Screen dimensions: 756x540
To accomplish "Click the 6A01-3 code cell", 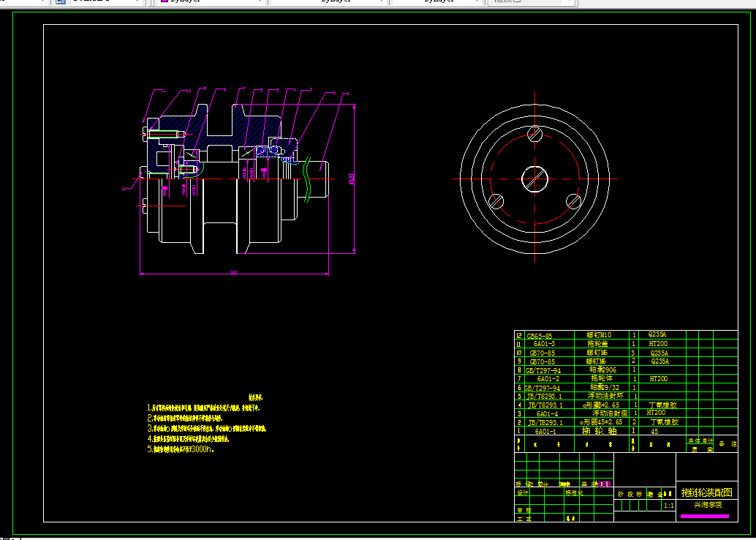I will click(545, 344).
